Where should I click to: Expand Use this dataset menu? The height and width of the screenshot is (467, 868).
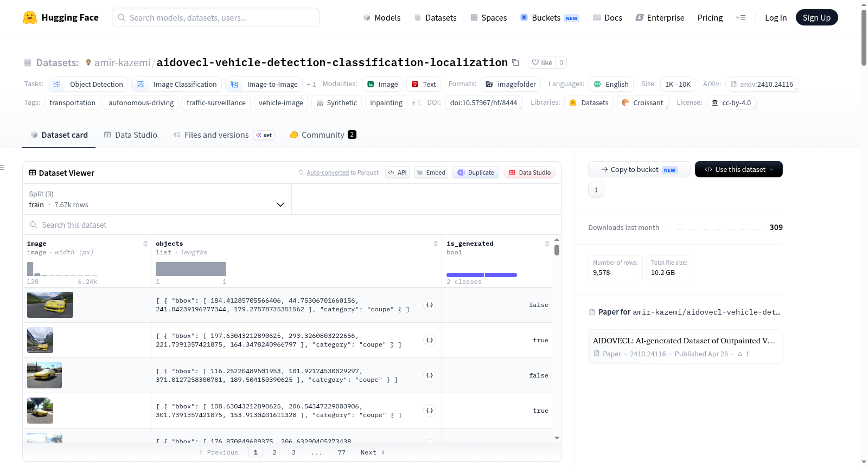[x=739, y=169]
